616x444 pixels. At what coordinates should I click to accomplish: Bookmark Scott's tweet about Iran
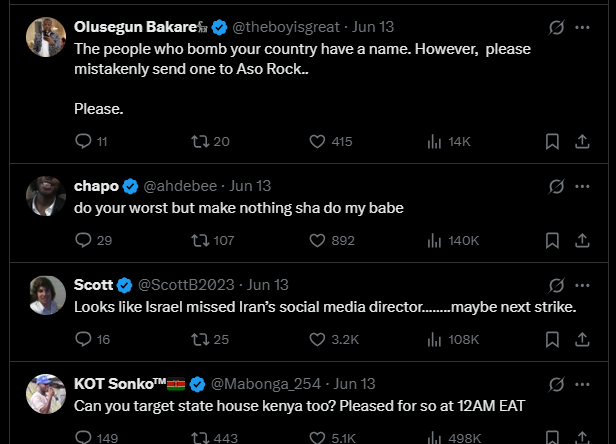coord(552,339)
